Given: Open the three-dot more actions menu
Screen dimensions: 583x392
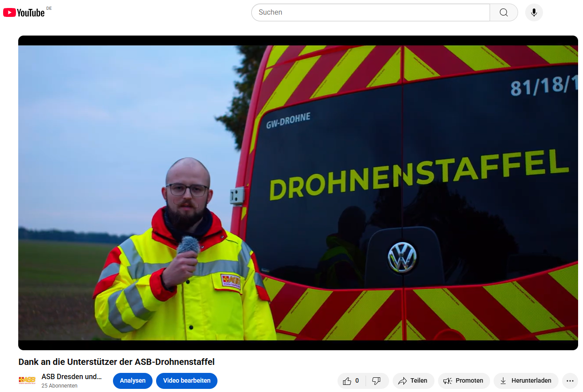Looking at the screenshot, I should [x=570, y=381].
